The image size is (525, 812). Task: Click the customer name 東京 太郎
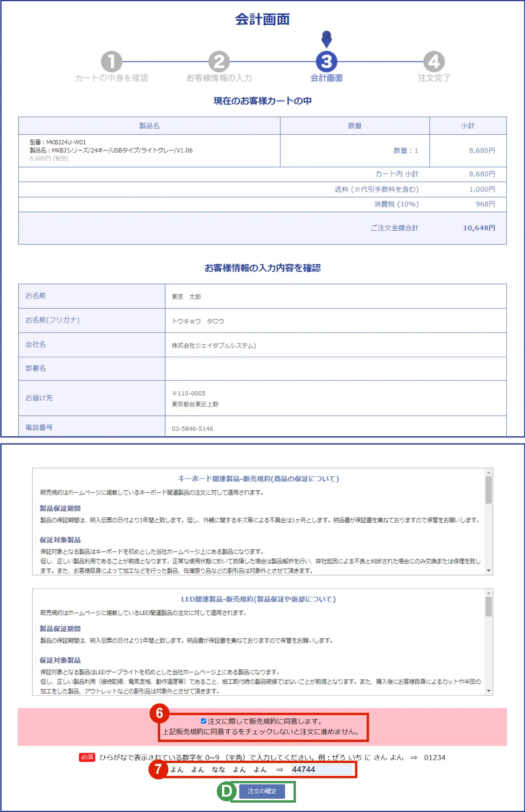pyautogui.click(x=186, y=297)
